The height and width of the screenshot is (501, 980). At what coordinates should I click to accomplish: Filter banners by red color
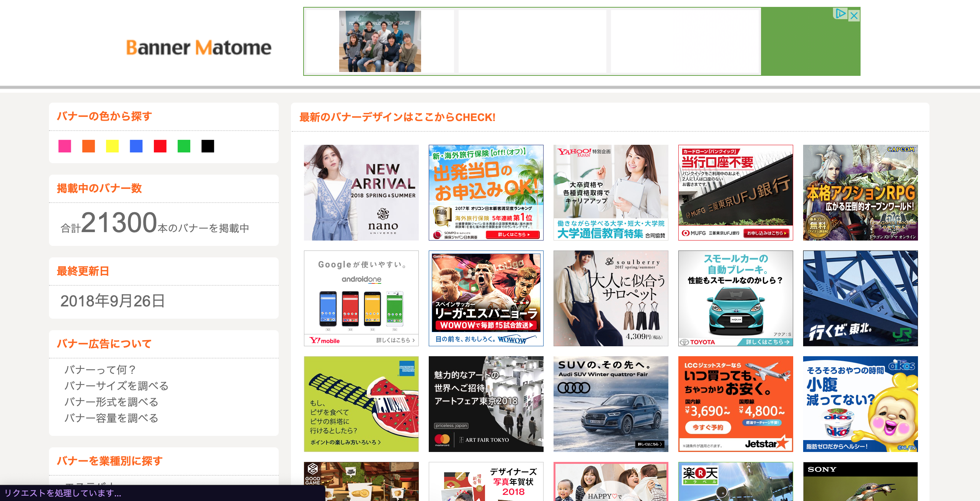point(160,146)
